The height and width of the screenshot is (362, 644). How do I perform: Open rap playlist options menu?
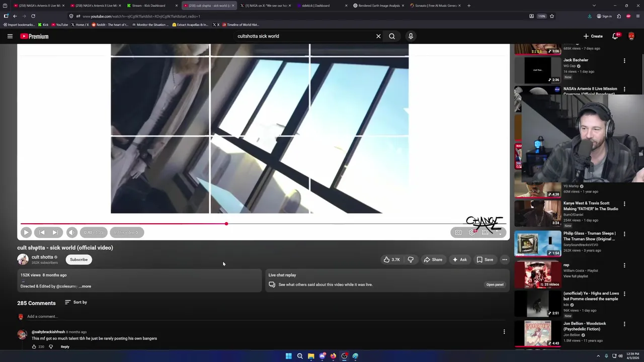[x=624, y=265]
